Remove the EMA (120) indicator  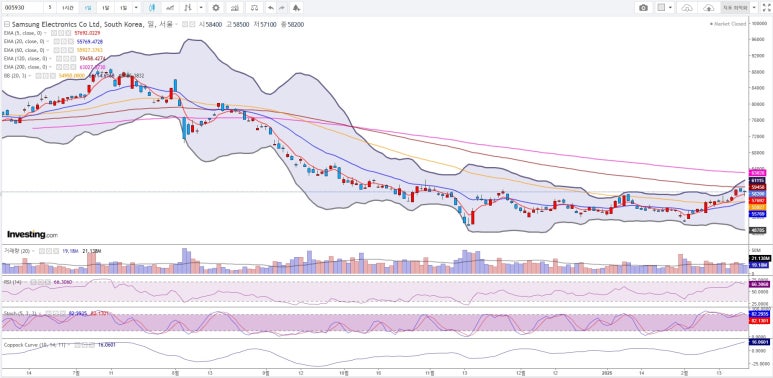point(73,59)
